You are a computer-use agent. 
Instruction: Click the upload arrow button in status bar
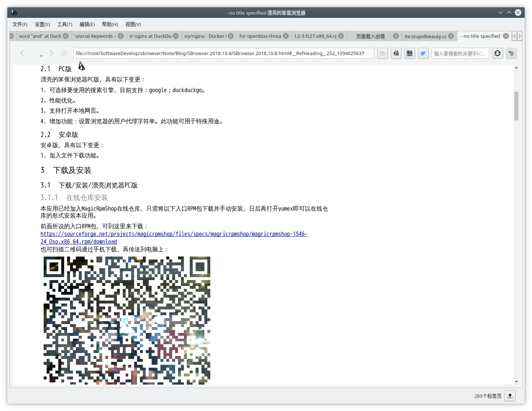click(510, 396)
